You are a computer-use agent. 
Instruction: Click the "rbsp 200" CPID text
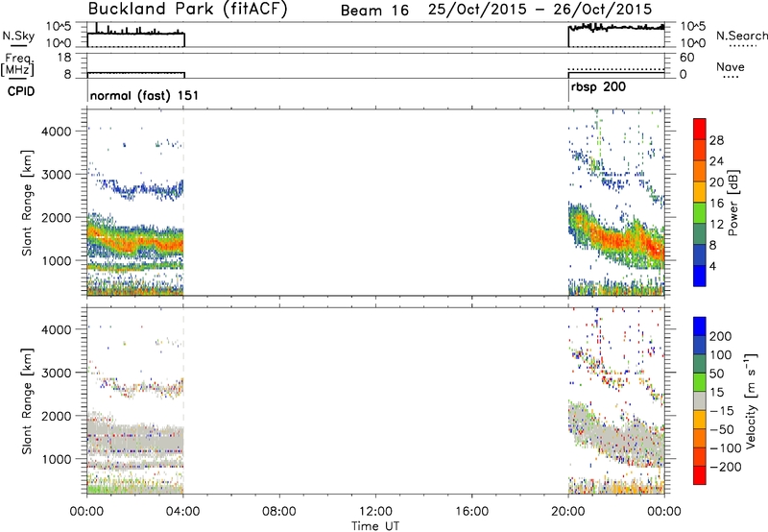[x=598, y=87]
